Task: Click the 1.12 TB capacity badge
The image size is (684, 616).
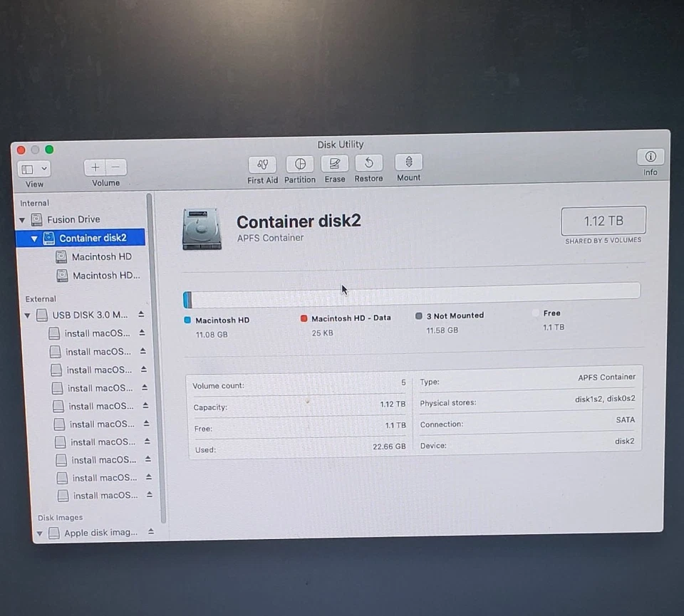Action: tap(603, 221)
